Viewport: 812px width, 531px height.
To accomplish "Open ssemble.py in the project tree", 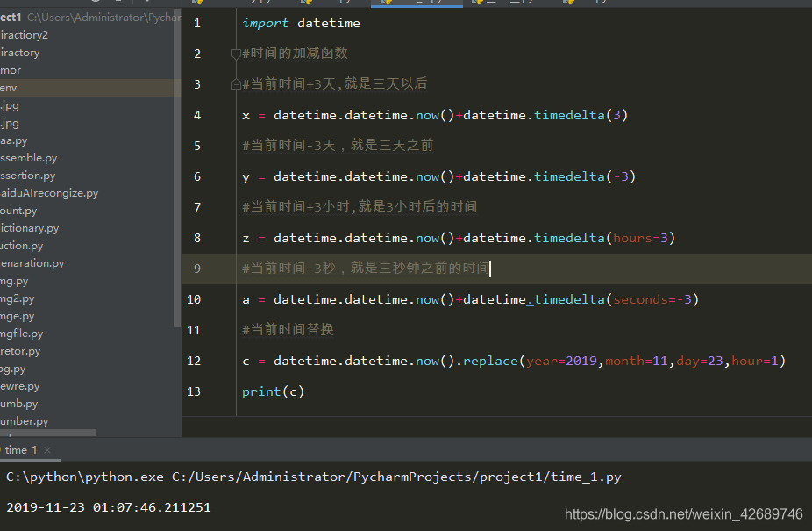I will [x=28, y=158].
